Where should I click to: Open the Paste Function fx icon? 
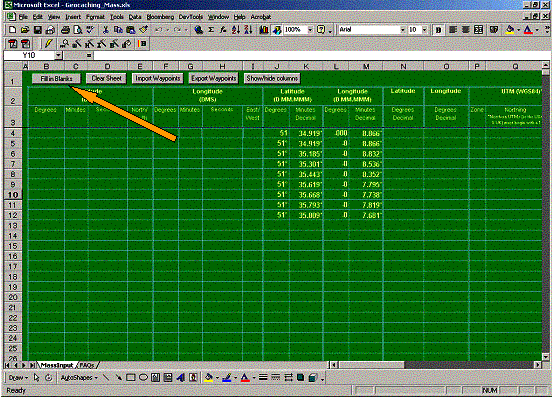pyautogui.click(x=223, y=30)
